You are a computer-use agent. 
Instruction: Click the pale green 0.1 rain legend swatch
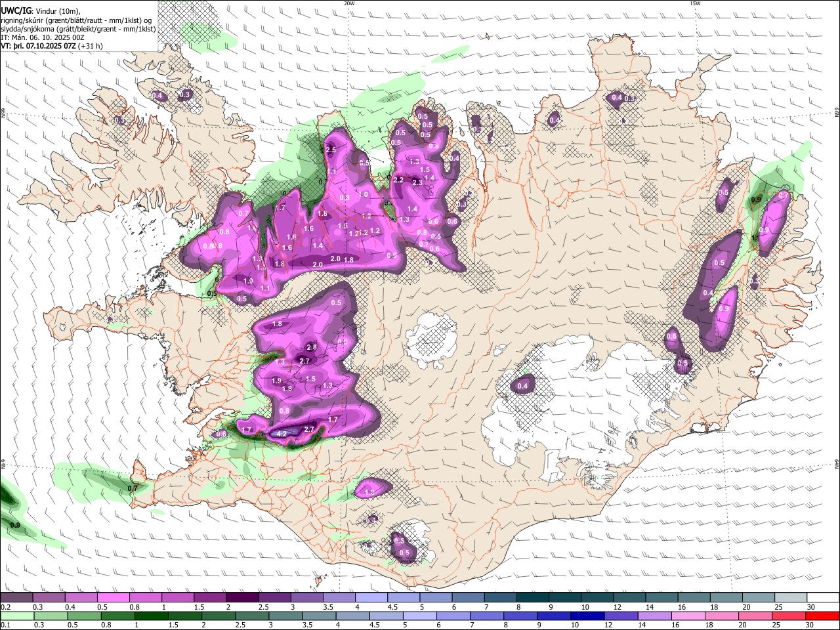pos(17,616)
